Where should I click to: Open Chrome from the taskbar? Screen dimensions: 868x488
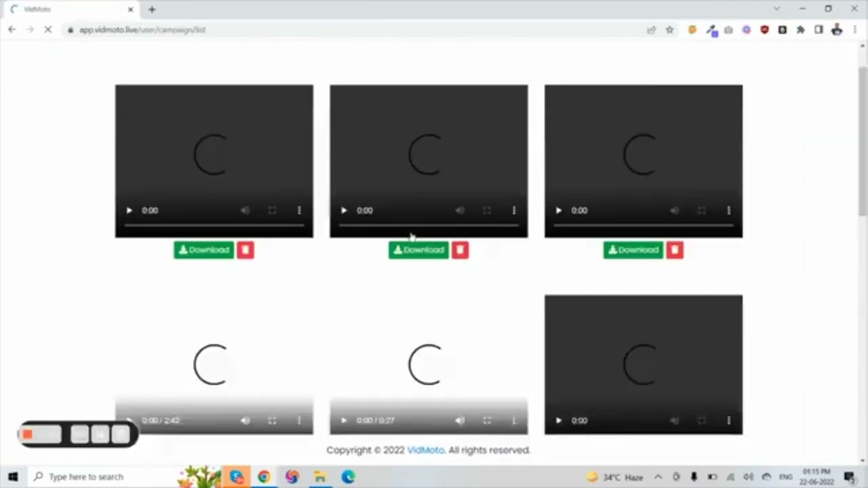(x=264, y=476)
